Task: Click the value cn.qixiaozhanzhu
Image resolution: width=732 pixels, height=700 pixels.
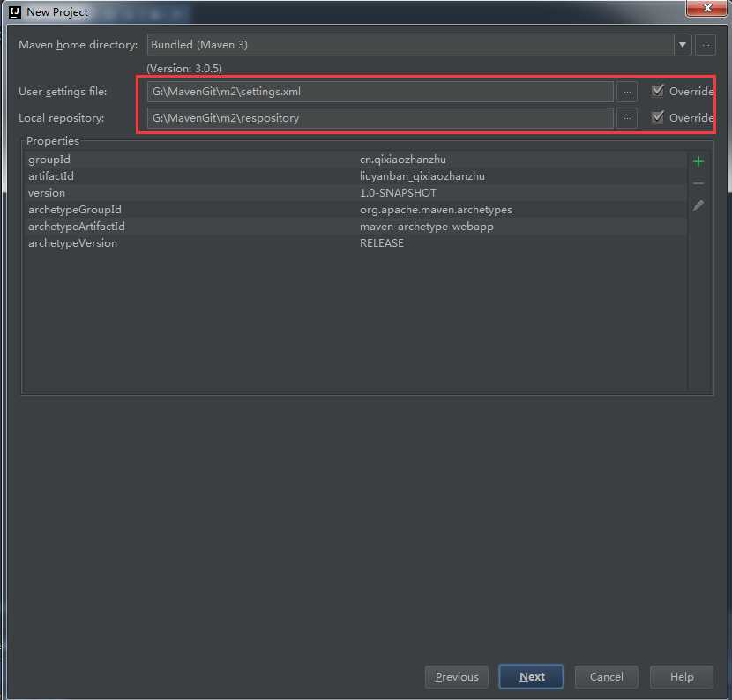Action: click(403, 160)
